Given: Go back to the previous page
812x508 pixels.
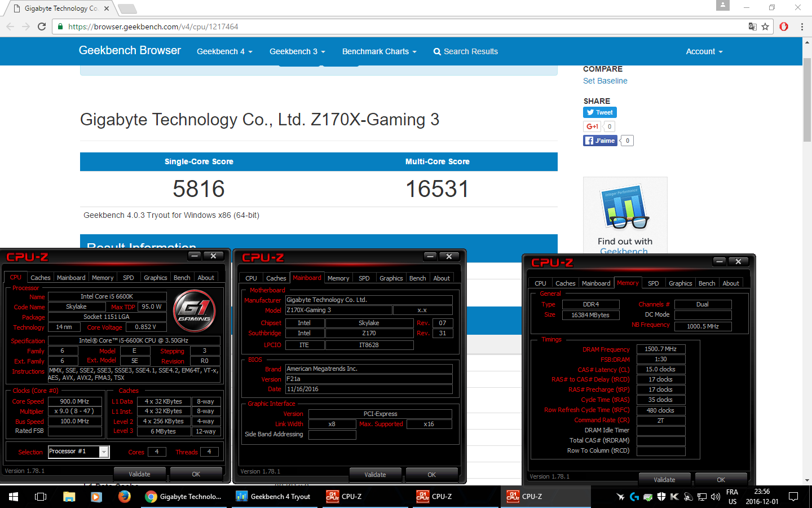Looking at the screenshot, I should pos(10,27).
